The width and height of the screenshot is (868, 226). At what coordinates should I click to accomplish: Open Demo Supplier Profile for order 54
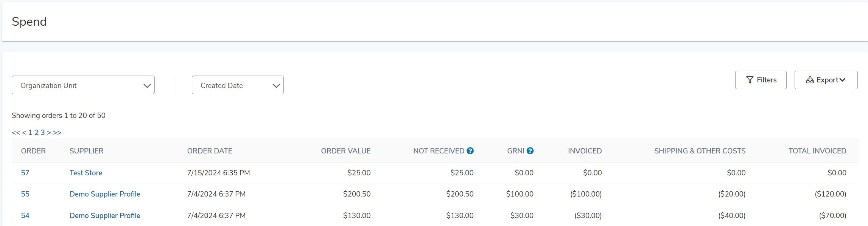105,215
